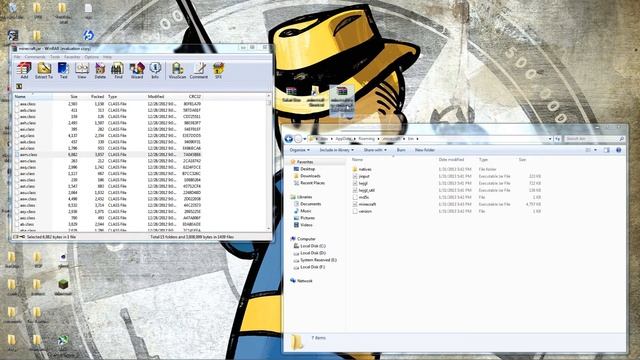This screenshot has height=360, width=640.
Task: Open the Favorites menu in WinRAR
Action: click(x=72, y=57)
